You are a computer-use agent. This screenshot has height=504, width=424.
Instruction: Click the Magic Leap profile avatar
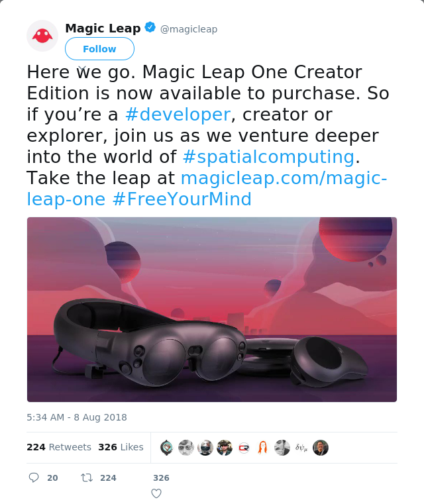[x=42, y=36]
